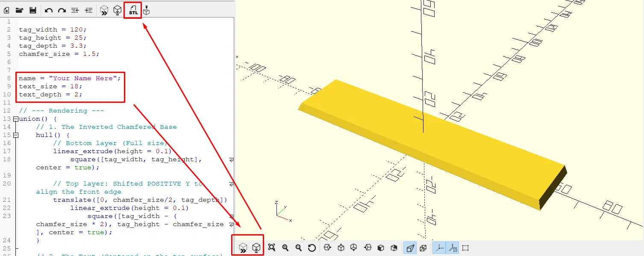Screen dimensions: 644x256
Task: Click the 'translate([0, chamfer_size/2, tag_depth])' line
Action: pyautogui.click(x=140, y=200)
